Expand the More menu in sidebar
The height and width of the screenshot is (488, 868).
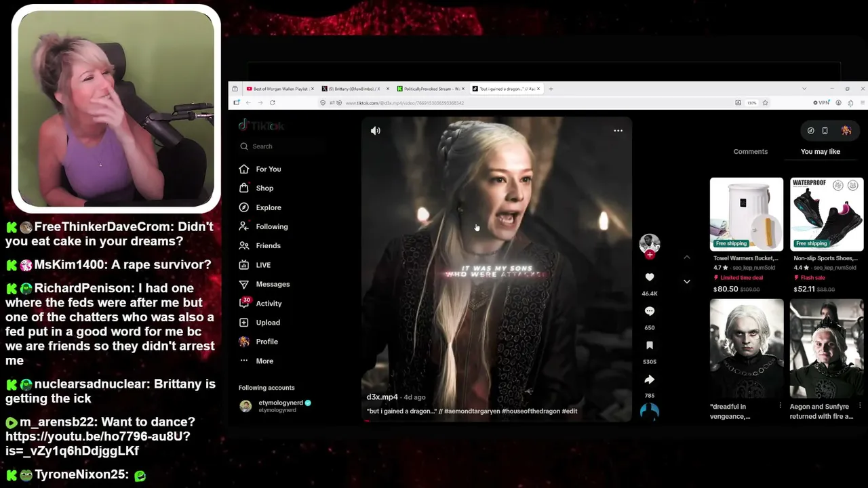click(256, 361)
